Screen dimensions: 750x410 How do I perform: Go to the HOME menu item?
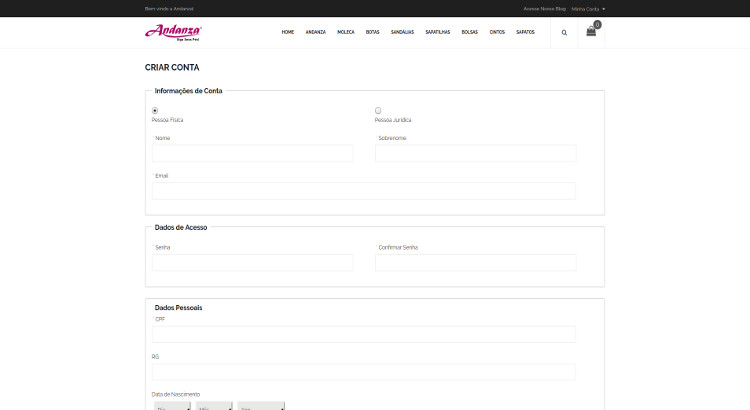287,32
